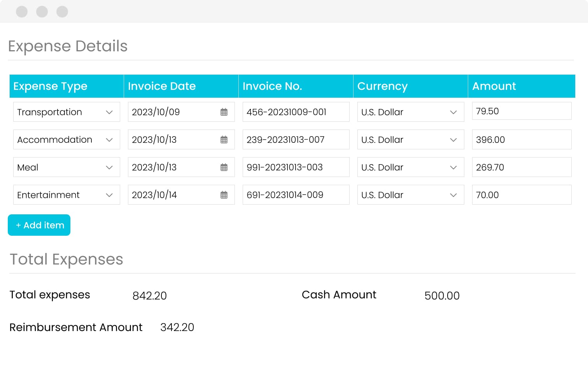Click the Add item button
The height and width of the screenshot is (382, 588).
point(39,225)
